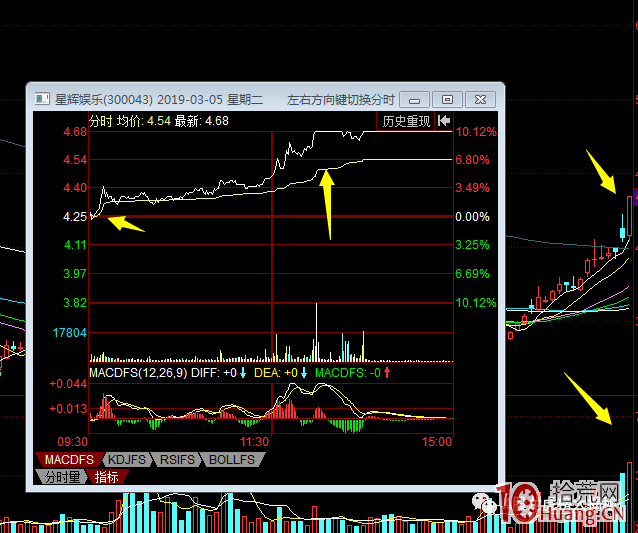The image size is (638, 533).
Task: Click the 11:30 time axis label
Action: coord(254,441)
